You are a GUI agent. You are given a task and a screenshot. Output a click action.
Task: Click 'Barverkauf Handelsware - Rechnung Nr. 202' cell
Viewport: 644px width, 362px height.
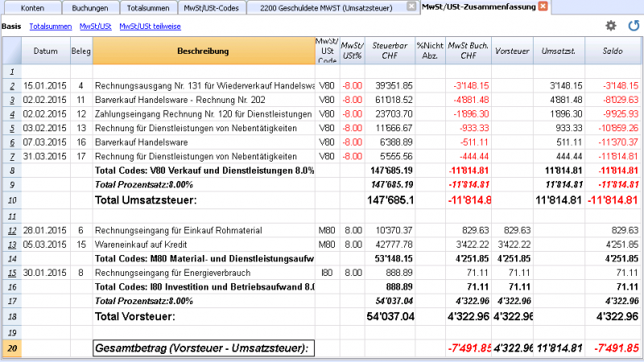[204, 100]
